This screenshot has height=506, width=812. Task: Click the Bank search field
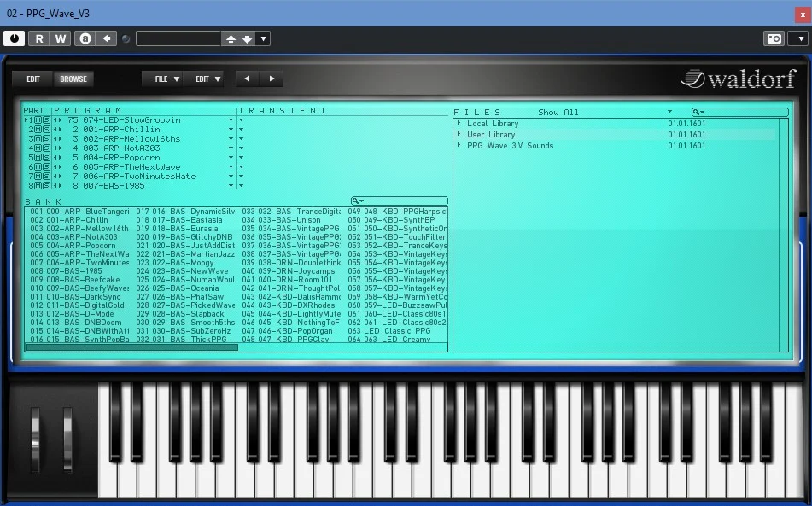400,201
